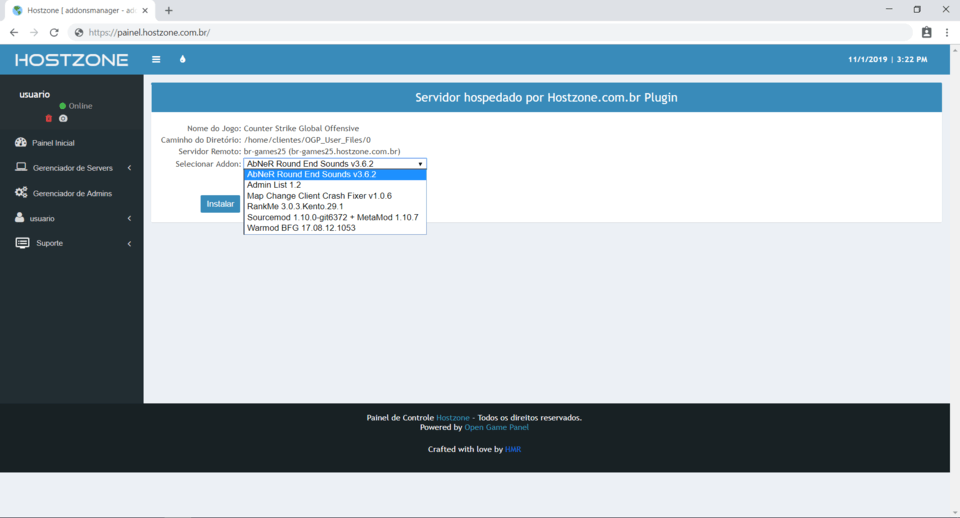Screen dimensions: 960x518
Task: Open a new browser tab with plus
Action: coord(168,10)
